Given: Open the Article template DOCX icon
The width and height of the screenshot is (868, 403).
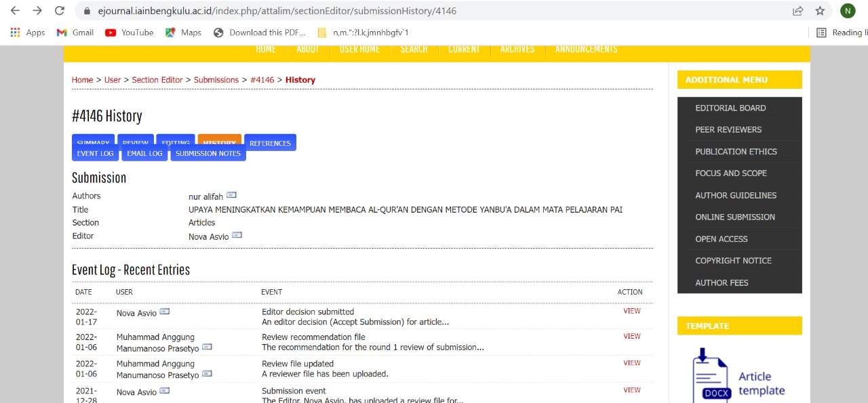Looking at the screenshot, I should 710,375.
